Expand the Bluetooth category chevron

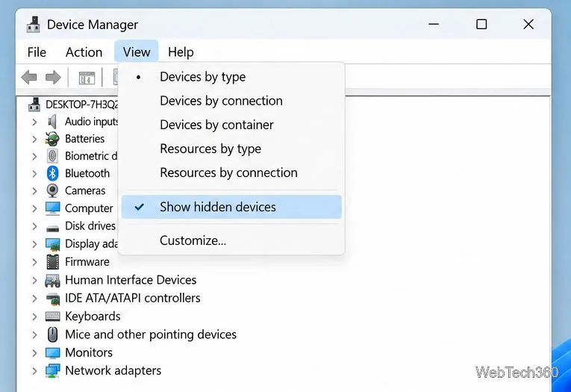(34, 174)
